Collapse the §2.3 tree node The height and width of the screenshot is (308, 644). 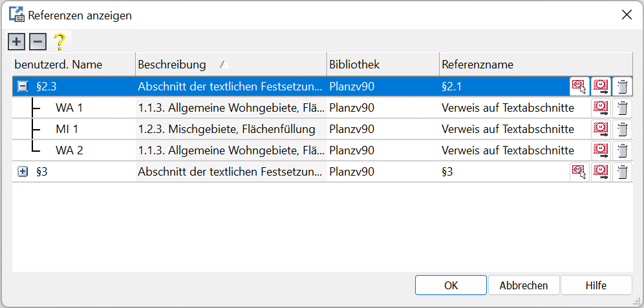coord(23,87)
